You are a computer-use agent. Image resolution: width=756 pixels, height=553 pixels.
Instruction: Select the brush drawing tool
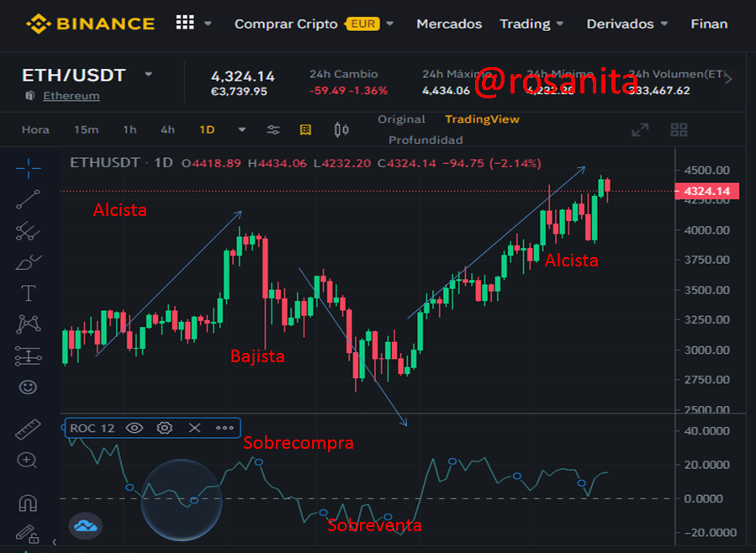click(x=29, y=262)
